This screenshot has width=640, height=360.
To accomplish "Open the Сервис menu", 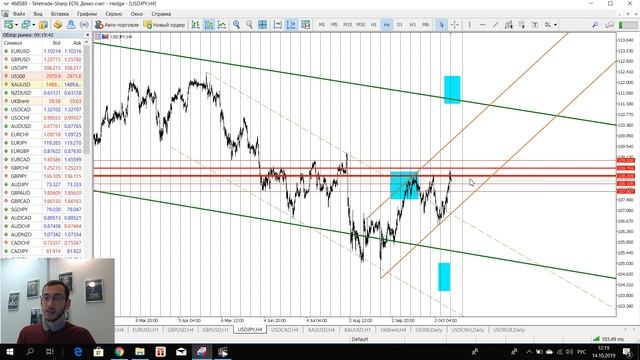I will [x=114, y=14].
